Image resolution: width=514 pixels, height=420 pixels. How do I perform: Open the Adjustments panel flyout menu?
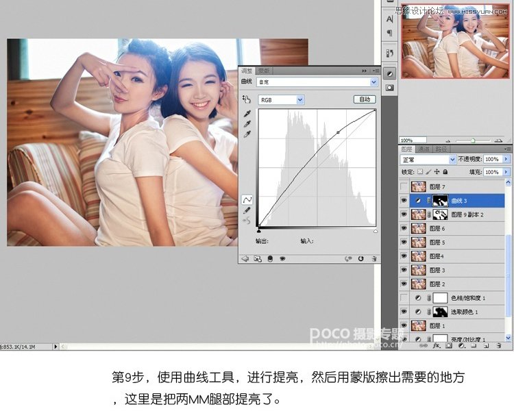(376, 71)
